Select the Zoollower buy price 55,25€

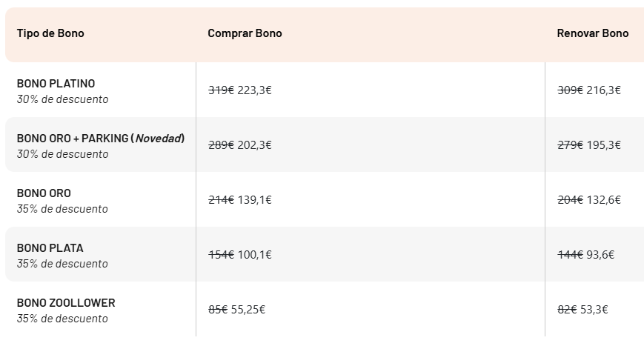pos(248,309)
